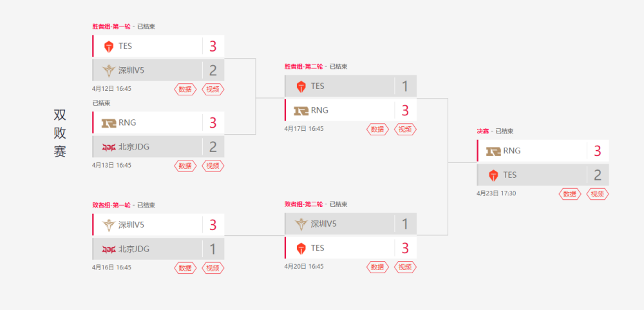Click TES logo in 败者组 second round
This screenshot has height=310, width=644.
(301, 248)
